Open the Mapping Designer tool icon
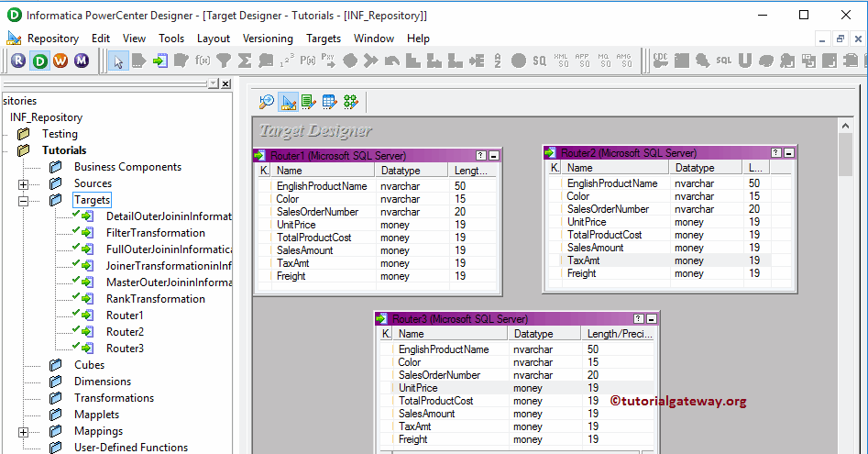The height and width of the screenshot is (454, 868). tap(350, 102)
